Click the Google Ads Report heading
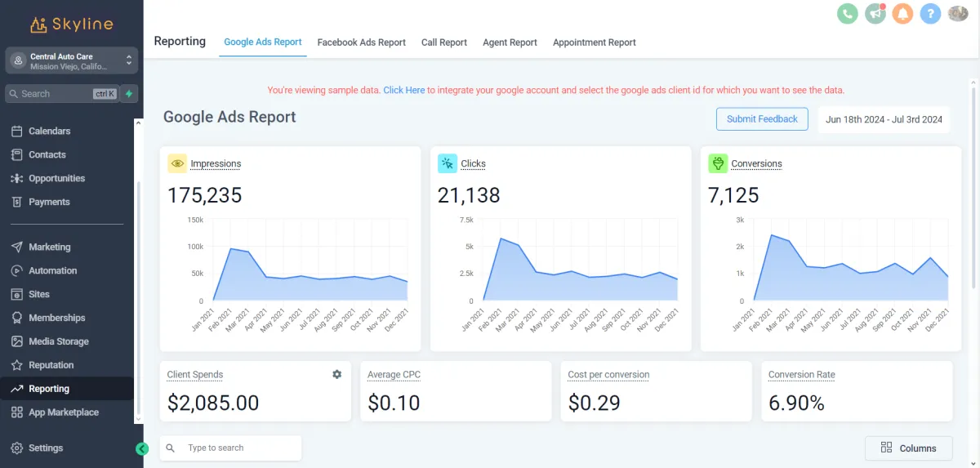Image resolution: width=980 pixels, height=468 pixels. [x=229, y=117]
